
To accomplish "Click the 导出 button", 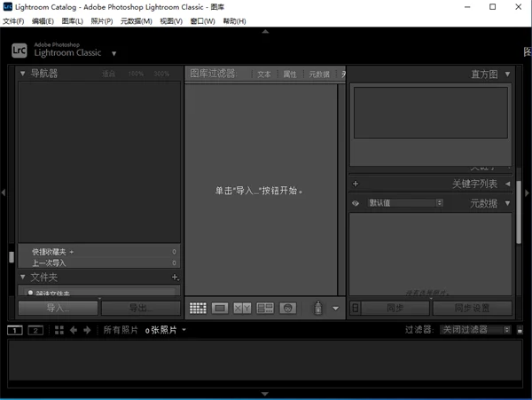I will pos(141,308).
